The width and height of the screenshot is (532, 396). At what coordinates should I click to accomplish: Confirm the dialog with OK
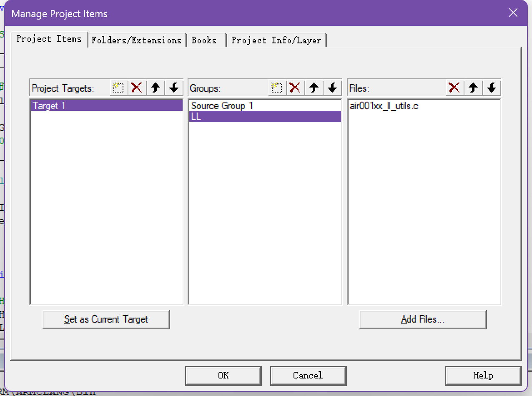[223, 376]
